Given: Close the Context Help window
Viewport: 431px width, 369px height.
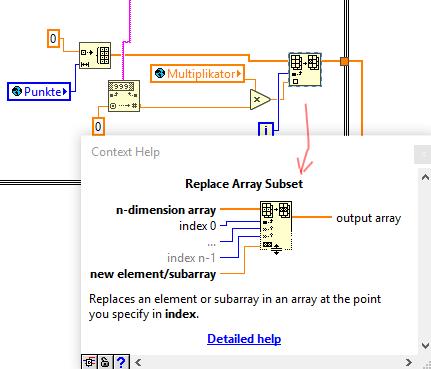Looking at the screenshot, I should (423, 154).
